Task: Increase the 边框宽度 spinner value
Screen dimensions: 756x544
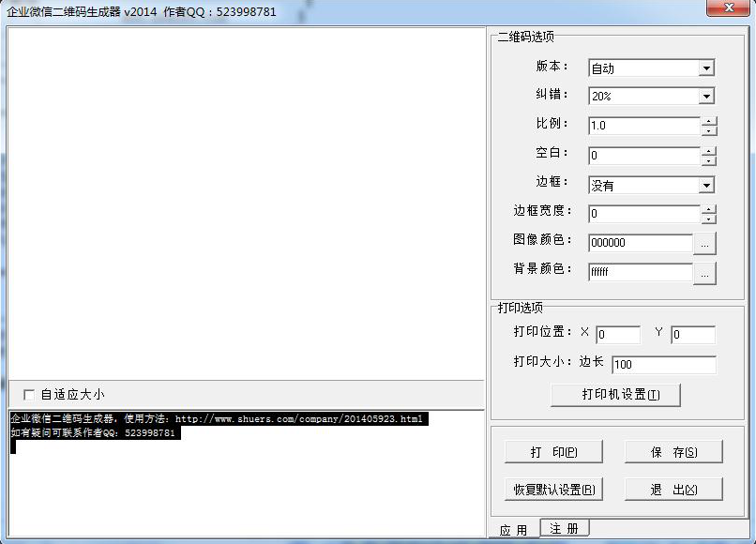Action: (x=709, y=208)
